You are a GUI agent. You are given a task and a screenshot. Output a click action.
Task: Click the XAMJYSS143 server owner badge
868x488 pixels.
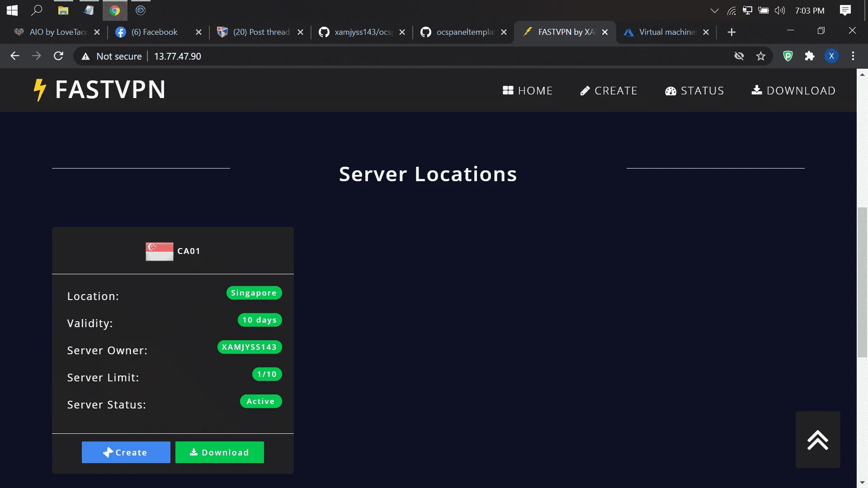(250, 347)
